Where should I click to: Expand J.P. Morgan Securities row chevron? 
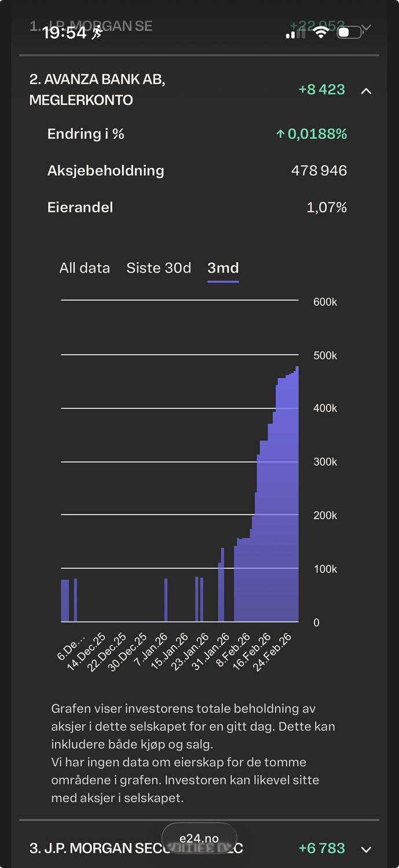pos(366,849)
